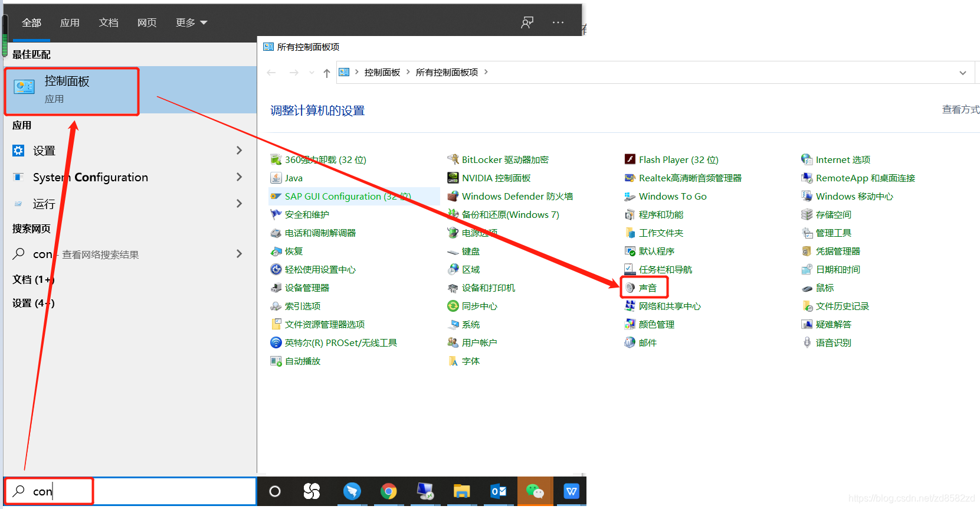Click the WeChat icon in the taskbar
The width and height of the screenshot is (980, 509).
[x=535, y=491]
